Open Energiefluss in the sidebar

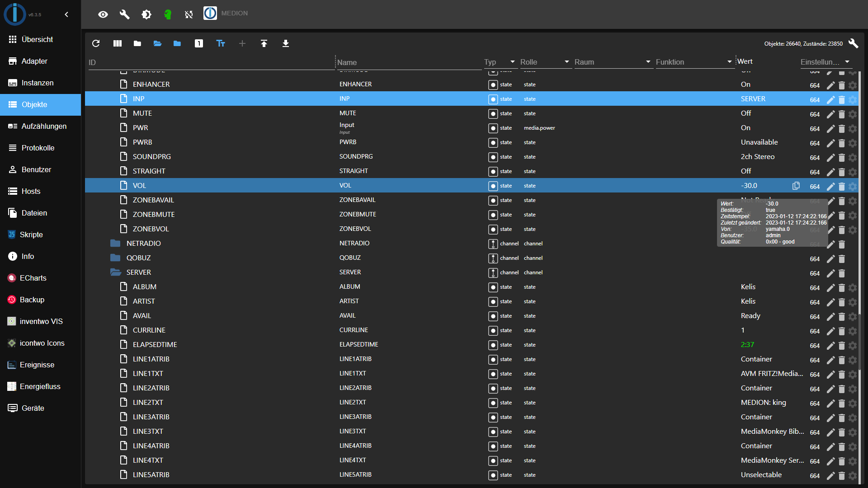click(40, 386)
